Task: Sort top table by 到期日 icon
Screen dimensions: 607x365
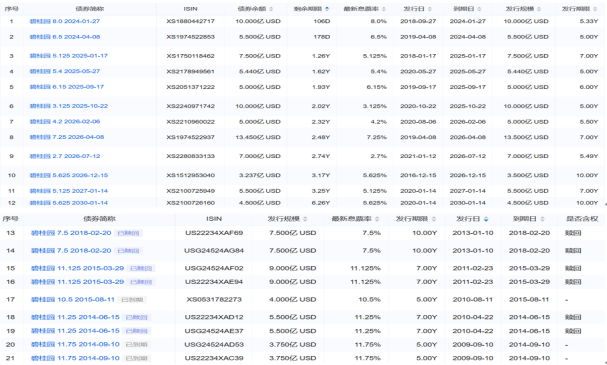Action: 479,9
